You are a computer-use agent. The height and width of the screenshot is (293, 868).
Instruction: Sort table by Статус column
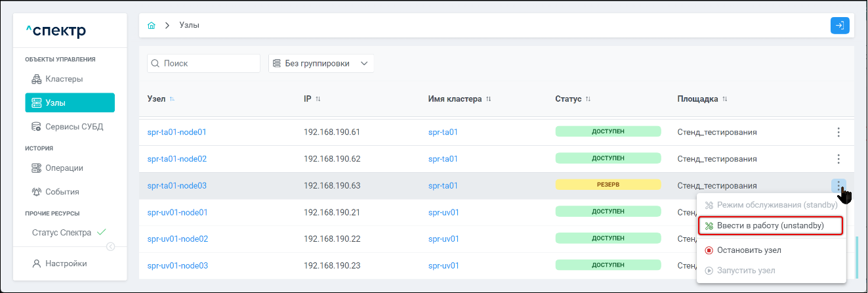click(588, 99)
